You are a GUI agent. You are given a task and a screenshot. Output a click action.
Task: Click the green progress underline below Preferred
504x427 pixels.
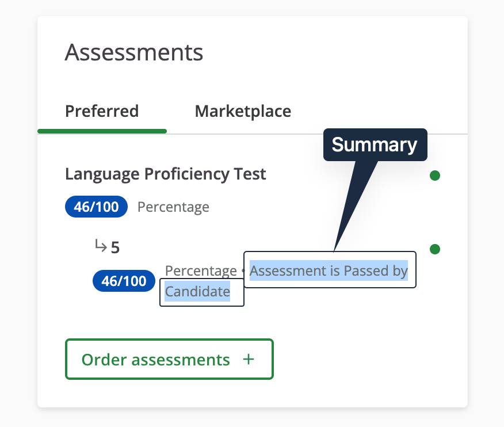coord(102,131)
